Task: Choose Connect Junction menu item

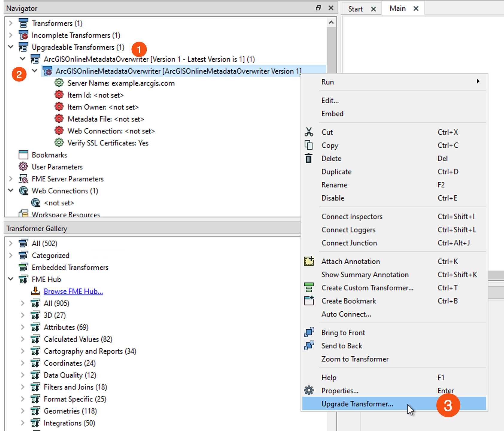Action: point(394,243)
